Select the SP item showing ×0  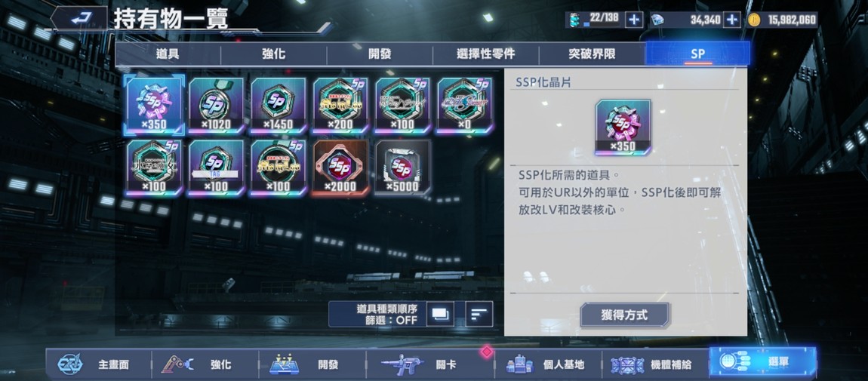tap(464, 105)
